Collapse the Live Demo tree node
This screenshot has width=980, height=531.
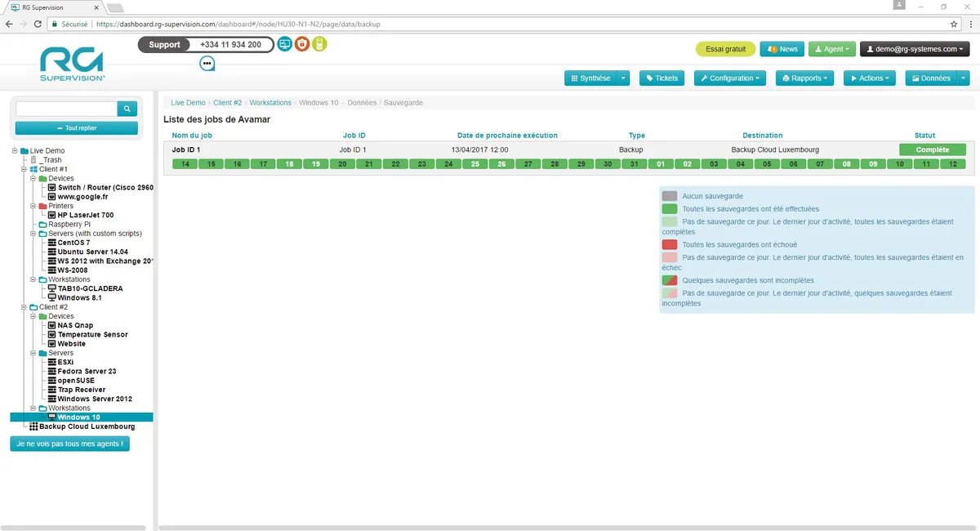[15, 151]
